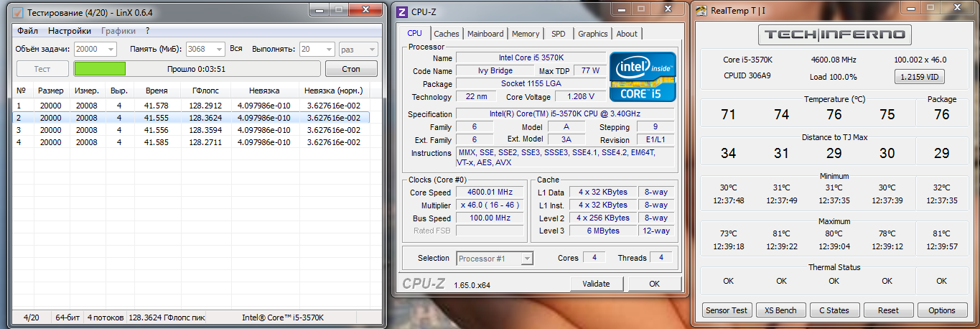Image resolution: width=980 pixels, height=329 pixels.
Task: Click the RealTemp title bar icon
Action: coord(700,12)
